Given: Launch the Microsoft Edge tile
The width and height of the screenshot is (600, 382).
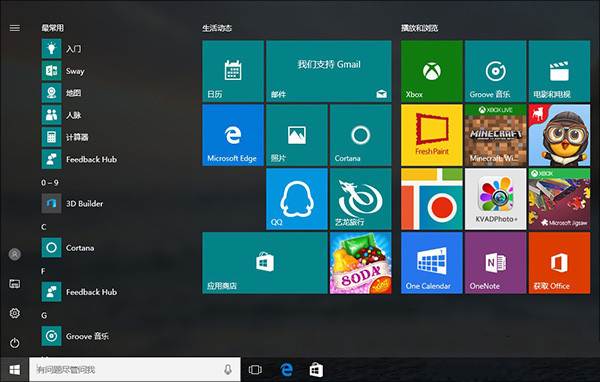Looking at the screenshot, I should point(233,135).
